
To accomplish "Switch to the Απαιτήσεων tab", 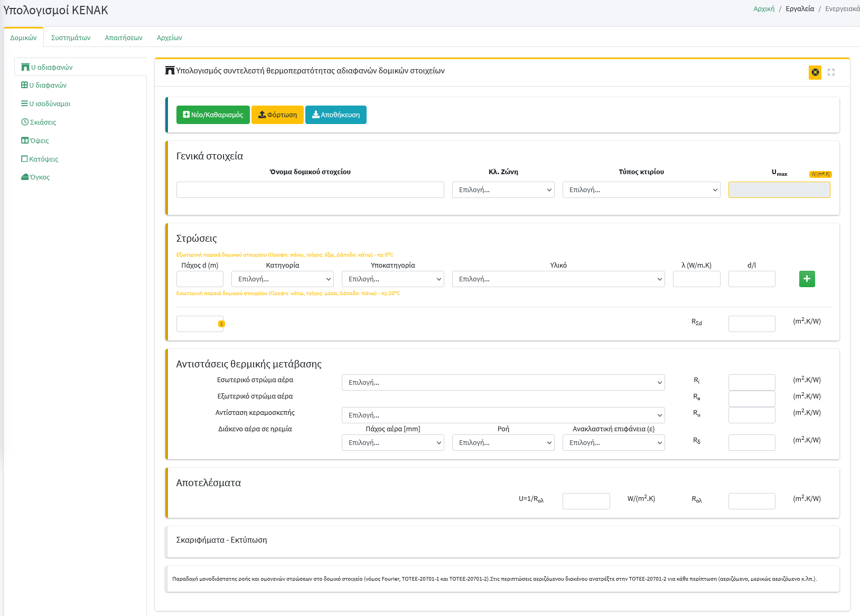I will click(124, 38).
